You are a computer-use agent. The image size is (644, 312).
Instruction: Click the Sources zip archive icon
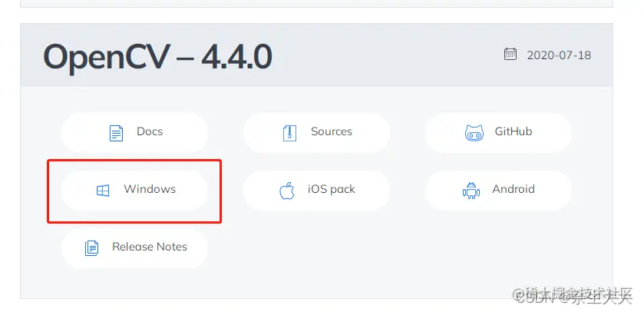coord(289,133)
